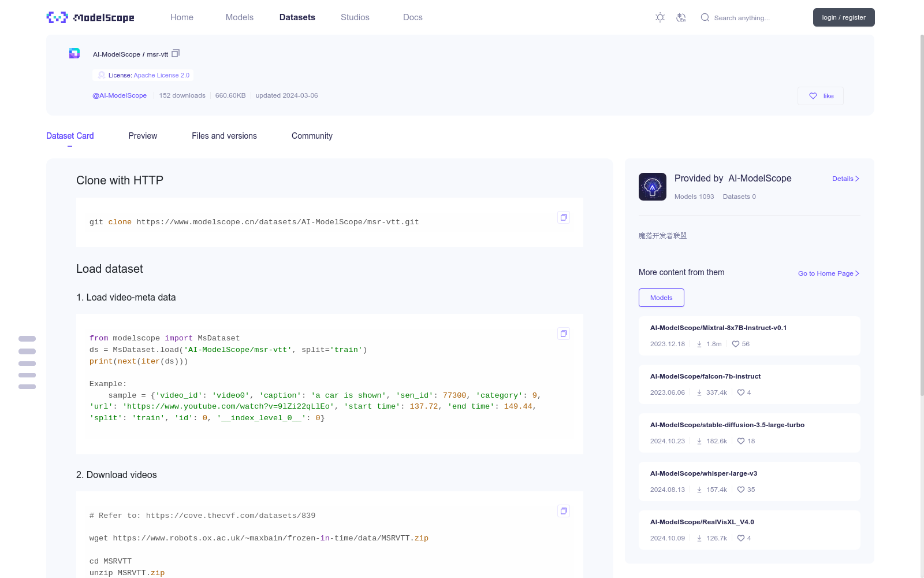Screen dimensions: 924x578
Task: Copy the git clone command
Action: point(564,217)
